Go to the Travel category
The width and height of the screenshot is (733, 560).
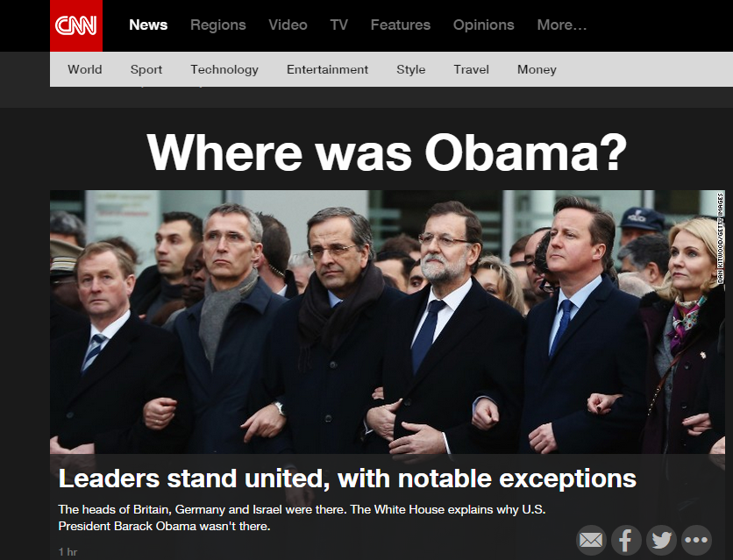tap(471, 69)
